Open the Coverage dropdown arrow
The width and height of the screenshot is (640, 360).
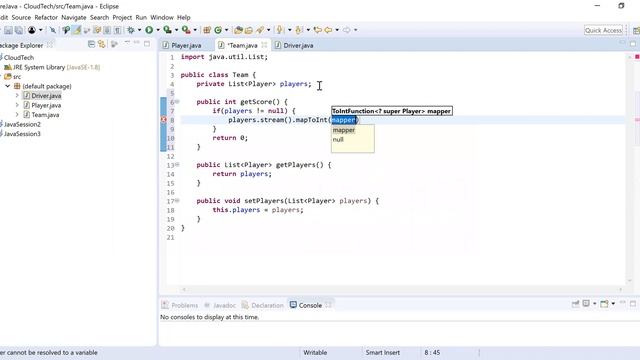176,30
